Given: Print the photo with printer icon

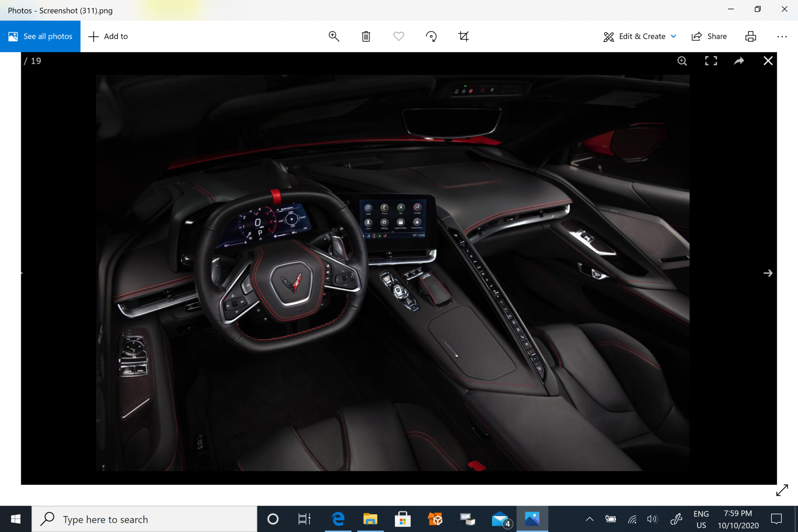Looking at the screenshot, I should pyautogui.click(x=751, y=36).
